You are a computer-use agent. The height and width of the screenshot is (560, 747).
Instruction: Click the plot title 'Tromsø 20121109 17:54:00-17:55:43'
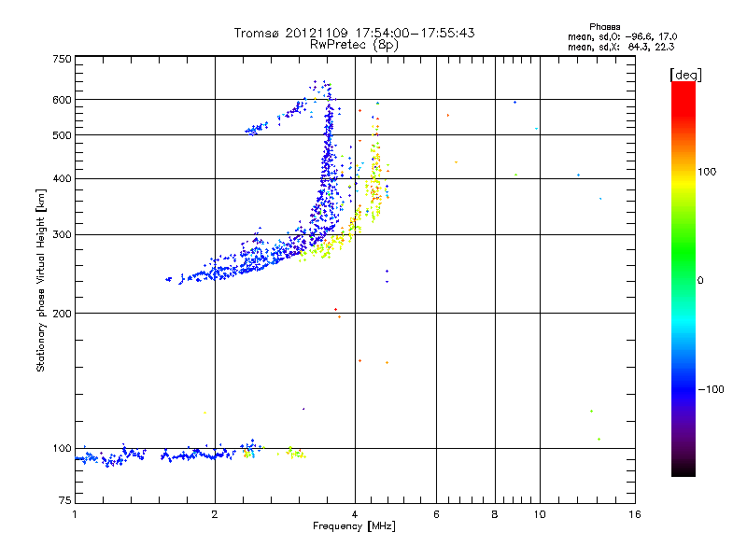(354, 33)
